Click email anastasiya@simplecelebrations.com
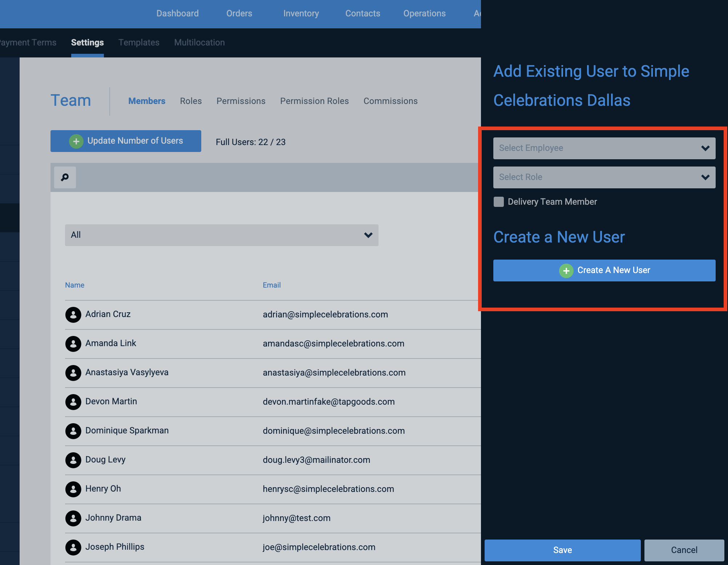728x565 pixels. point(334,373)
